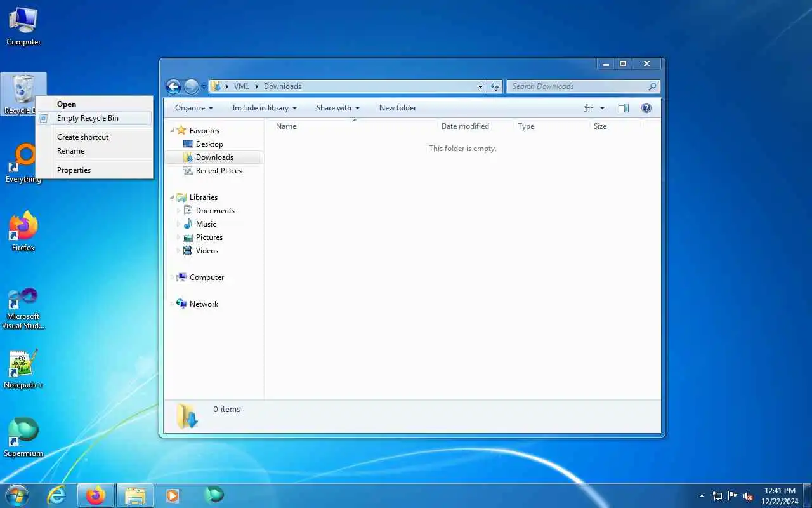Collapse the Libraries tree group
Image resolution: width=812 pixels, height=508 pixels.
coord(172,197)
